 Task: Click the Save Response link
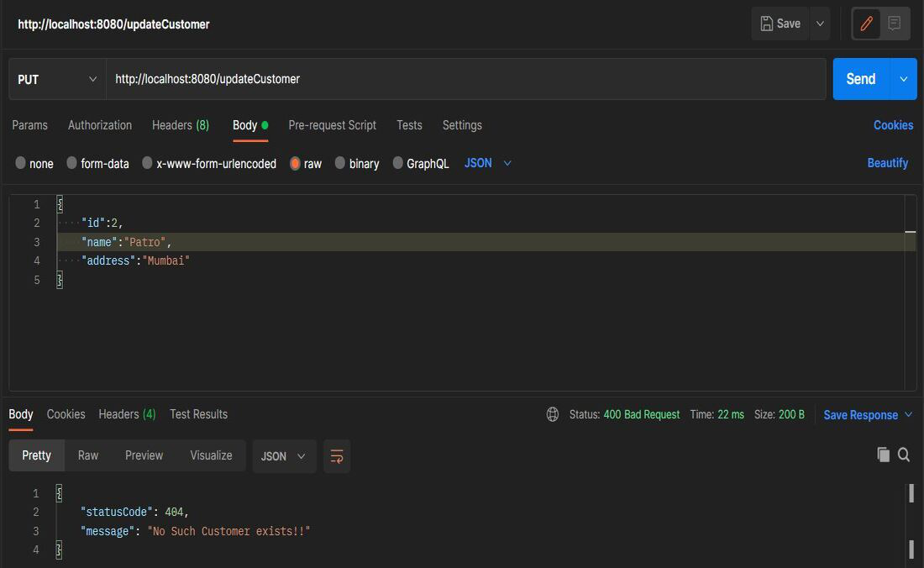(860, 415)
